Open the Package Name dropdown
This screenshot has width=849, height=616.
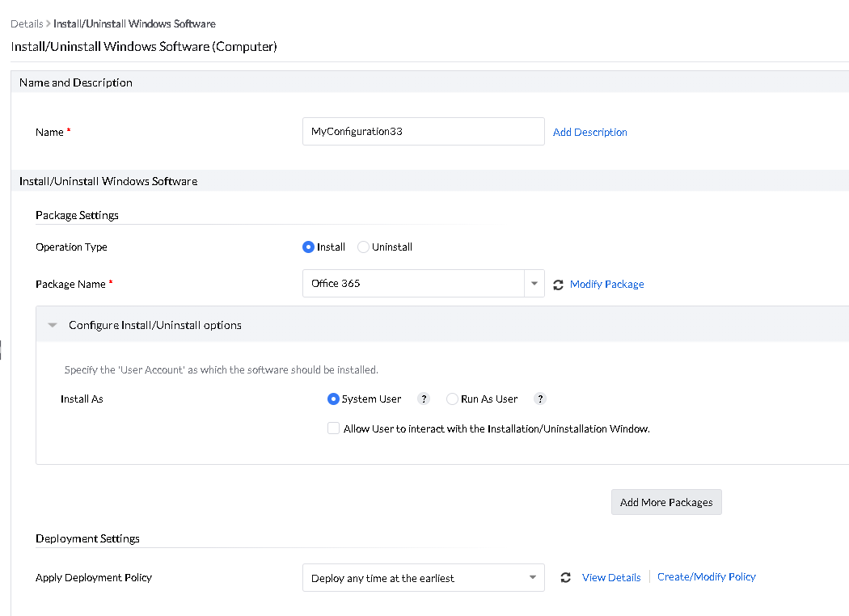click(x=534, y=284)
